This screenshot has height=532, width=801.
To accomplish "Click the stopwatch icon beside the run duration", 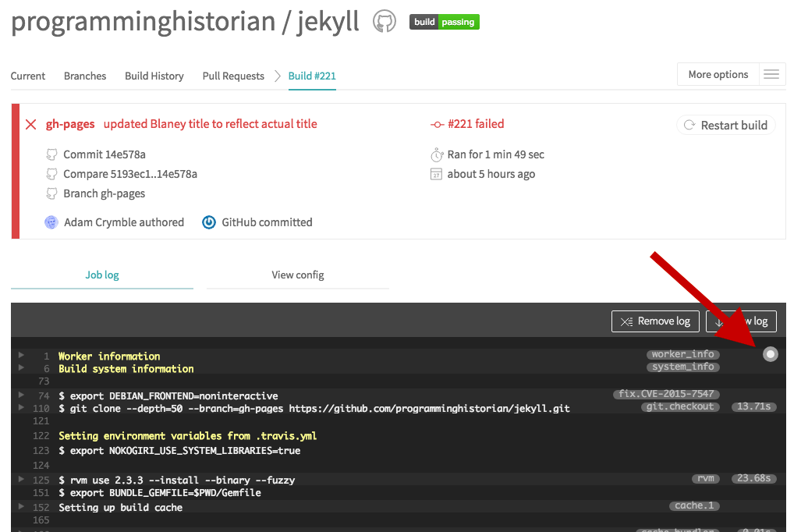I will pyautogui.click(x=438, y=154).
